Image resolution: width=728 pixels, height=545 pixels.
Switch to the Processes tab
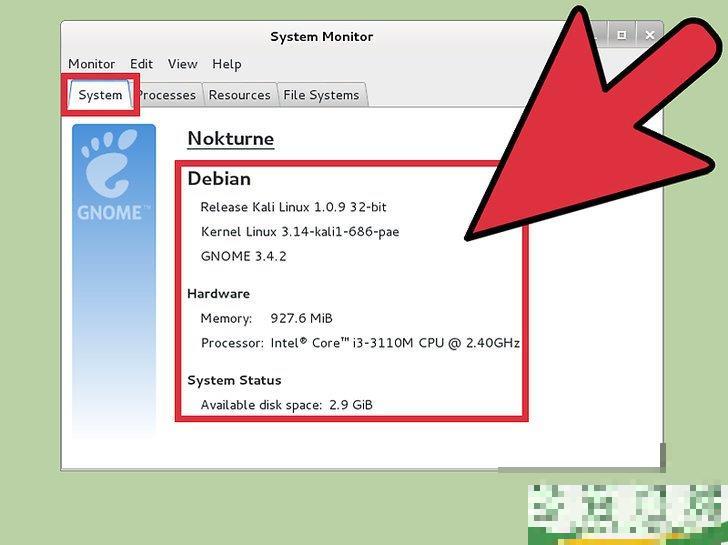tap(170, 95)
